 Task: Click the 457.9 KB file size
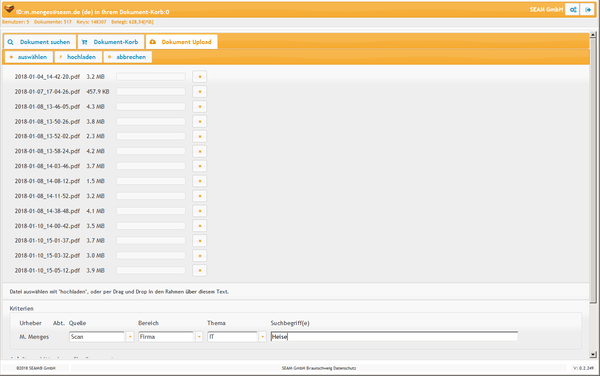tap(98, 91)
